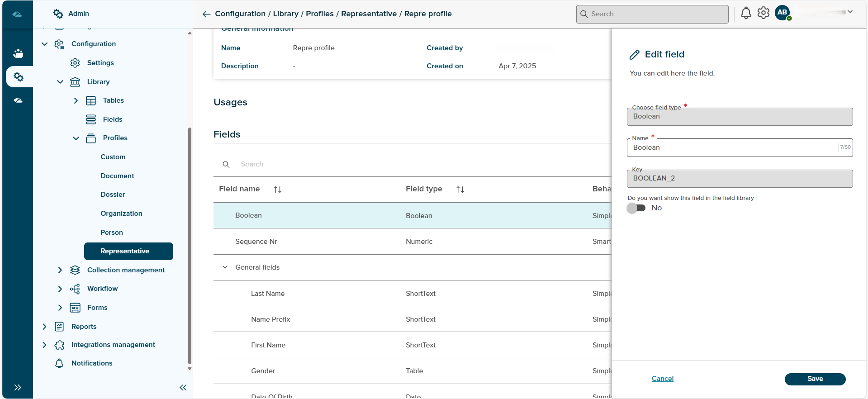The image size is (868, 399).
Task: Collapse the Configuration section chevron
Action: (44, 44)
